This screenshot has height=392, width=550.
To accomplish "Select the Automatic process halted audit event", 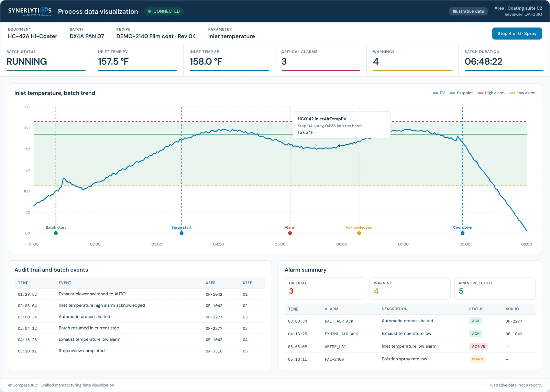I will tap(140, 317).
